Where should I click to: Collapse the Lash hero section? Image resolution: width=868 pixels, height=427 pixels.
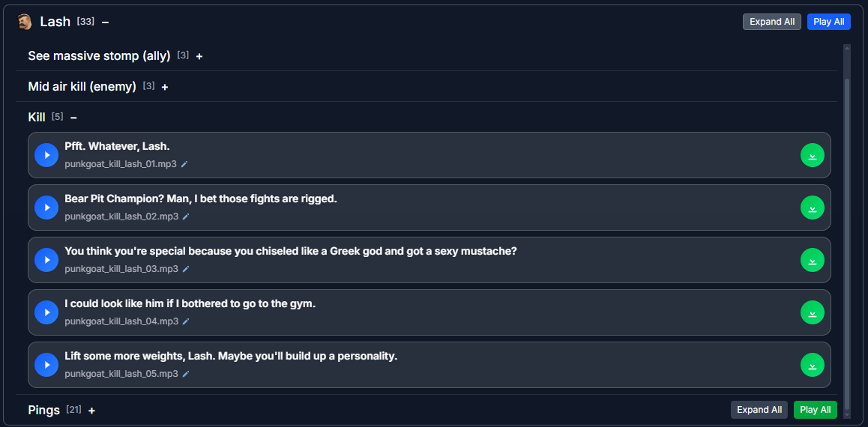click(105, 22)
